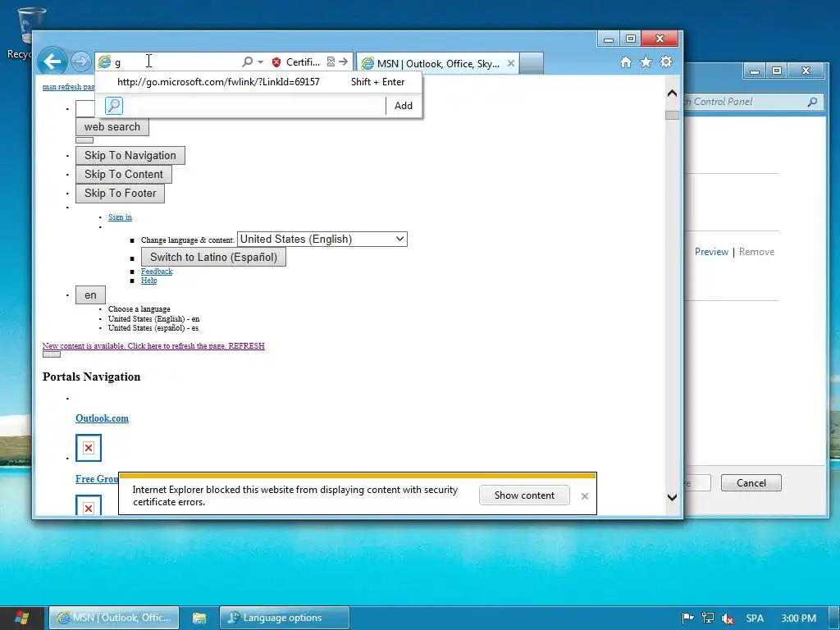Open address bar autocomplete dropdown arrow

point(260,62)
